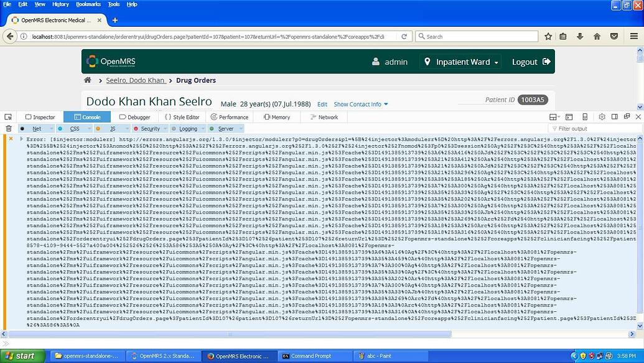Viewport: 644px width, 363px height.
Task: Click the Seelro, Dodo Khan breadcrumb link
Action: [x=136, y=80]
